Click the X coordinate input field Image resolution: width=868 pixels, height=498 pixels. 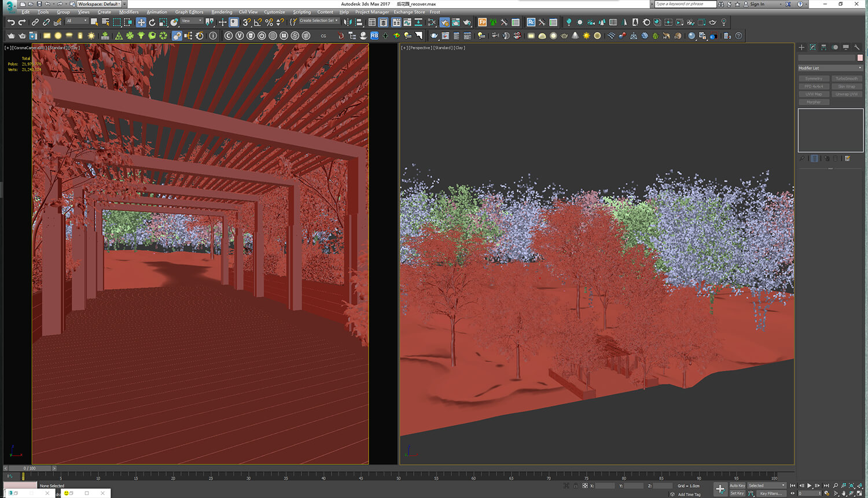[x=605, y=486]
